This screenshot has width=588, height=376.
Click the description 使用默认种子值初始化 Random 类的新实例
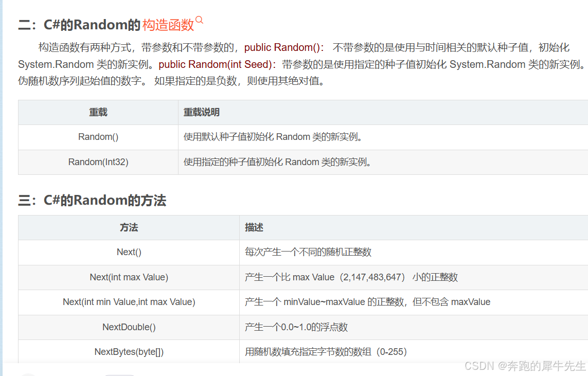pos(273,137)
